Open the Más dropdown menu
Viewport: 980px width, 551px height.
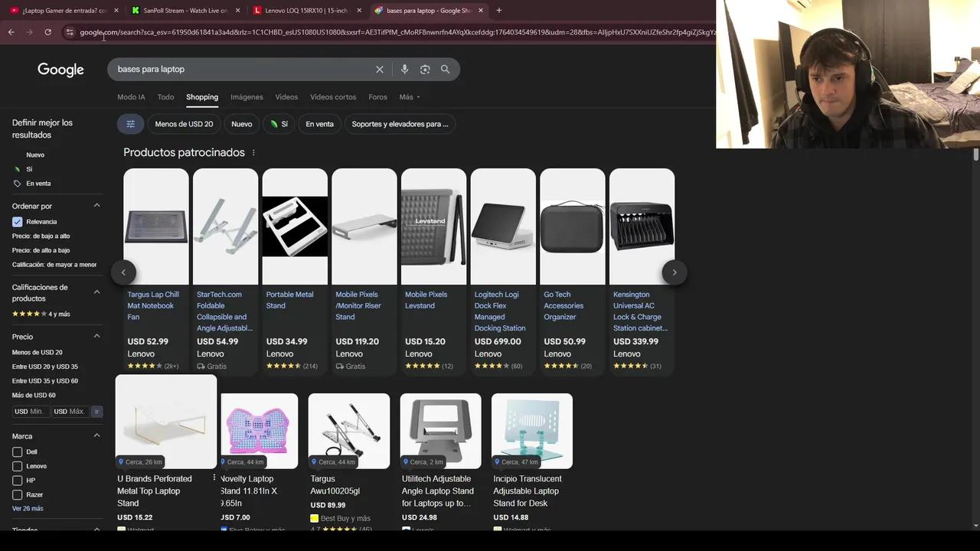(410, 97)
